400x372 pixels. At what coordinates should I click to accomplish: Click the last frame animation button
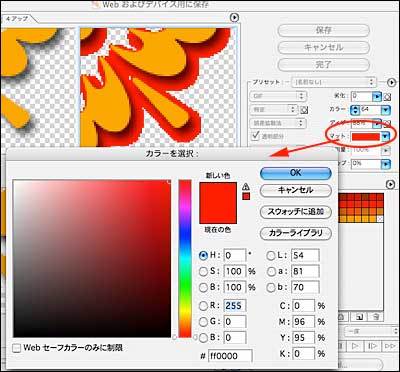click(390, 346)
